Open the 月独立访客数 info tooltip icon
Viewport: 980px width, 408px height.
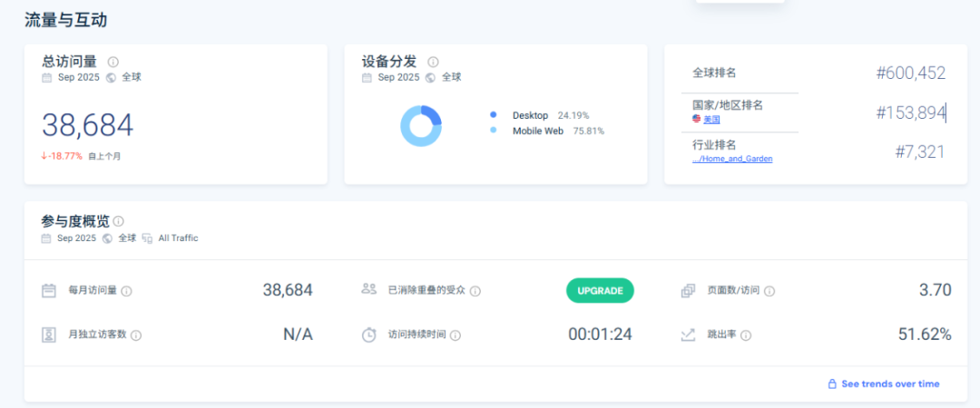coord(136,335)
